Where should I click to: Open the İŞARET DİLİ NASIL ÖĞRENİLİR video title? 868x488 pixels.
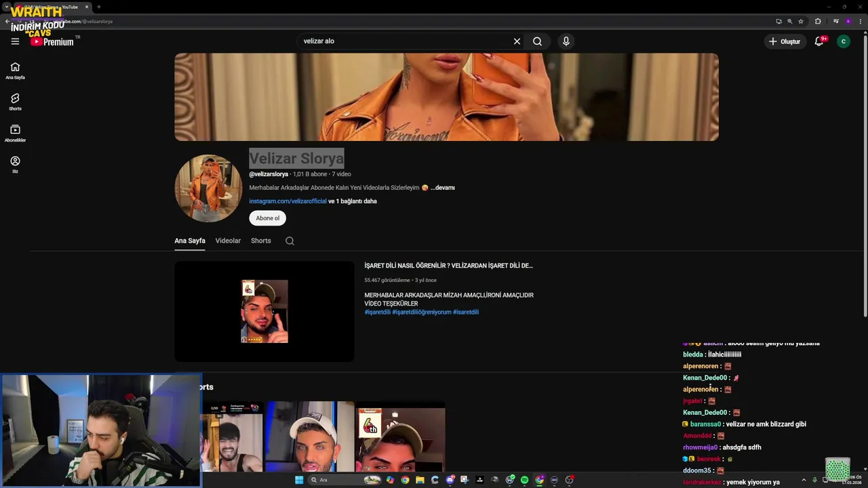click(x=448, y=266)
